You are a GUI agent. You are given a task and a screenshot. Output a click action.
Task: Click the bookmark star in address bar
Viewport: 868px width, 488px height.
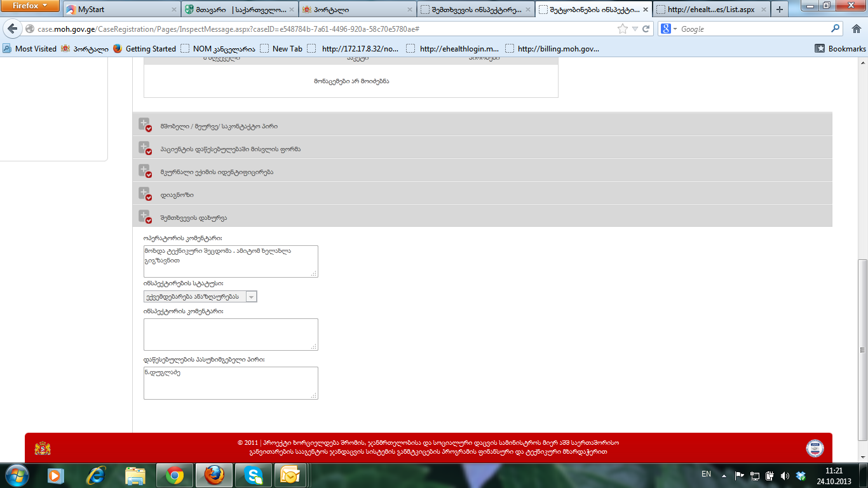[623, 29]
